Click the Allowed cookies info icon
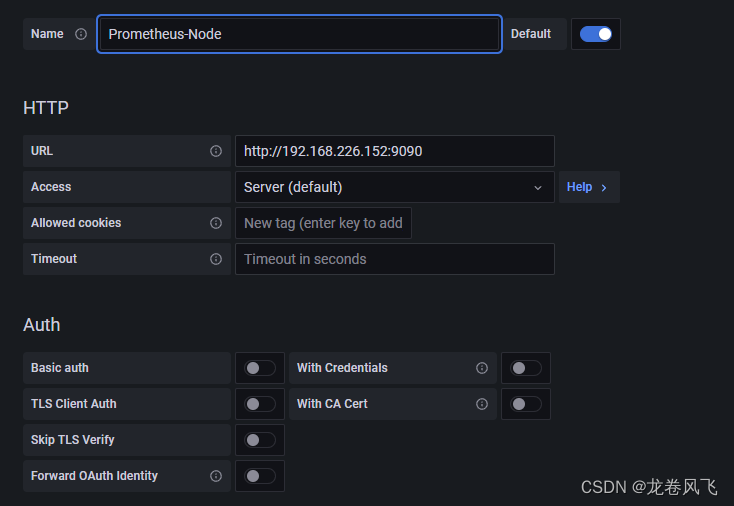The width and height of the screenshot is (734, 506). coord(216,223)
